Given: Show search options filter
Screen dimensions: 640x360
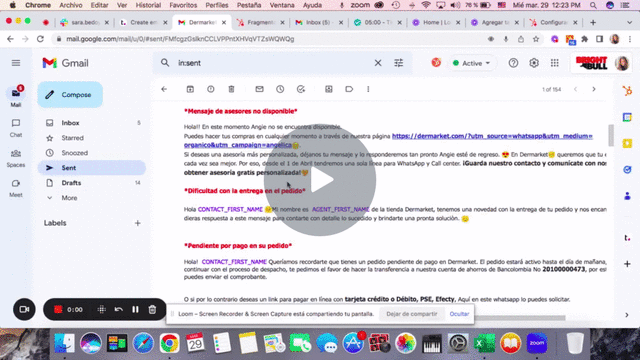Looking at the screenshot, I should [x=398, y=63].
